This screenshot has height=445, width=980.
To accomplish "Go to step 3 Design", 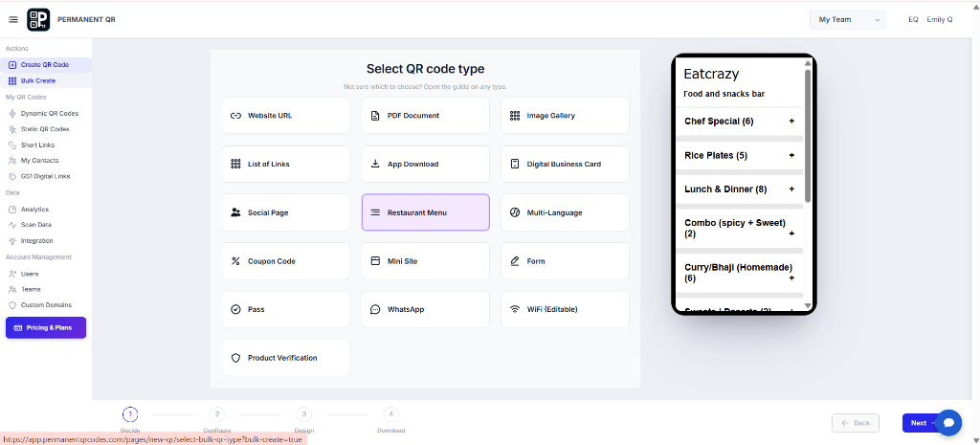I will pos(303,413).
